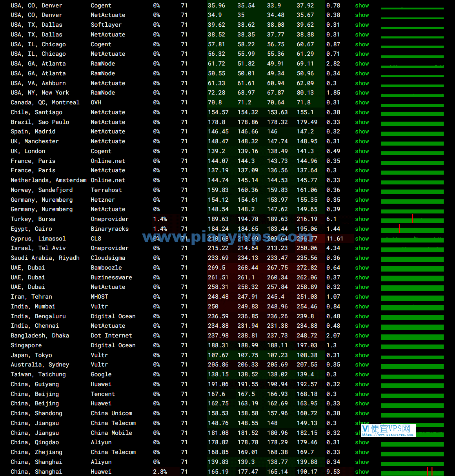Select 'Saudi Arabia, Riyadh' location text

[x=45, y=258]
